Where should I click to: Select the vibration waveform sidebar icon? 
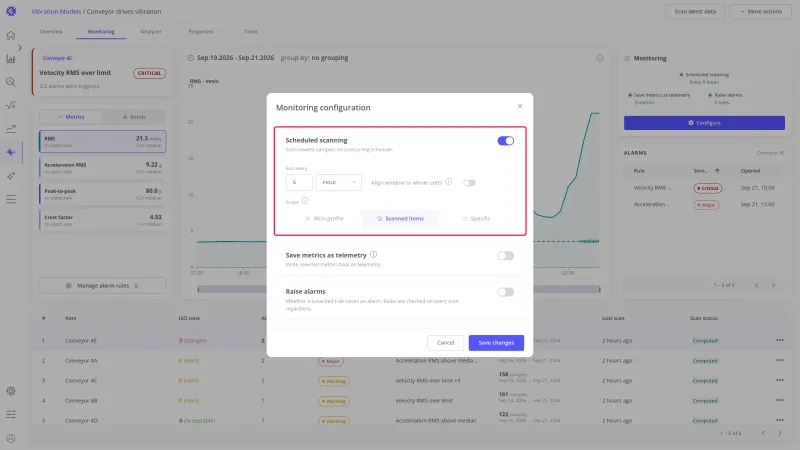tap(11, 152)
